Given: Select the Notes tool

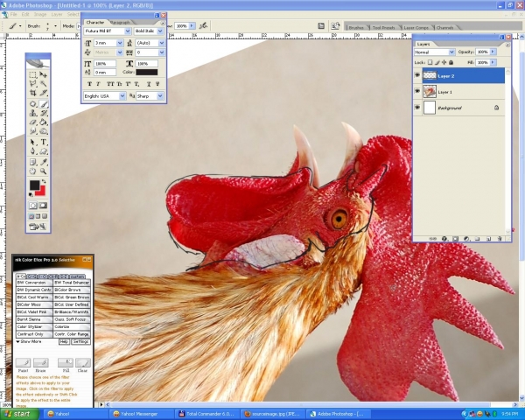Looking at the screenshot, I should point(33,163).
